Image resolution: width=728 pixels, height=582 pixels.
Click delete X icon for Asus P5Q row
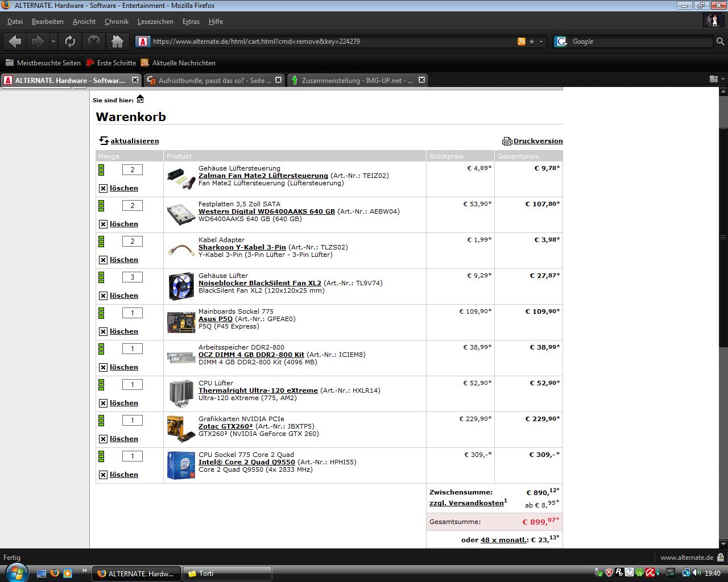tap(103, 331)
